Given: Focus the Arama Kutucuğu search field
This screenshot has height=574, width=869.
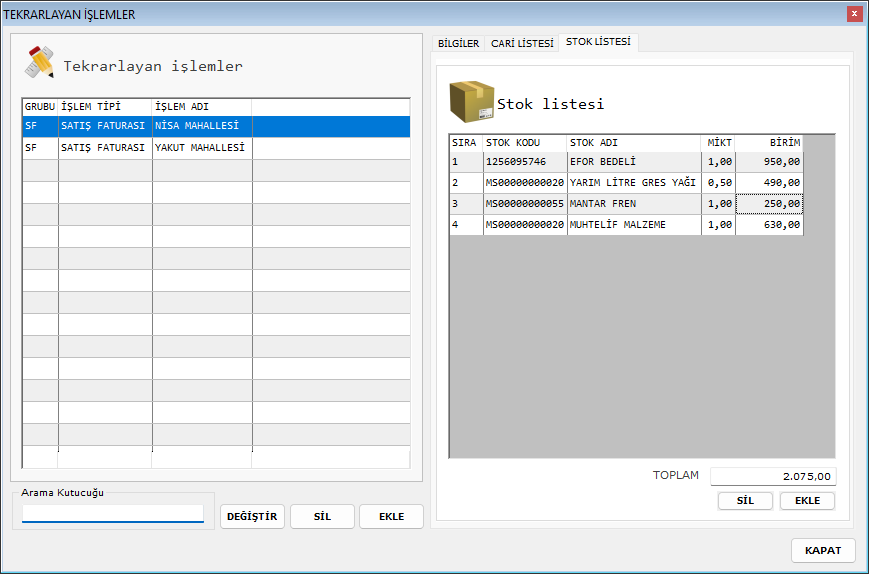Looking at the screenshot, I should pyautogui.click(x=113, y=514).
